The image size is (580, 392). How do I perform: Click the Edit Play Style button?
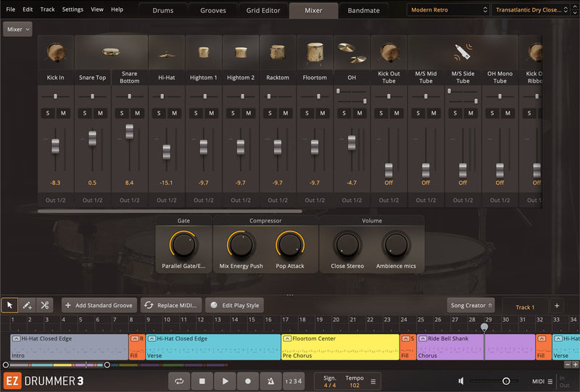tap(236, 306)
